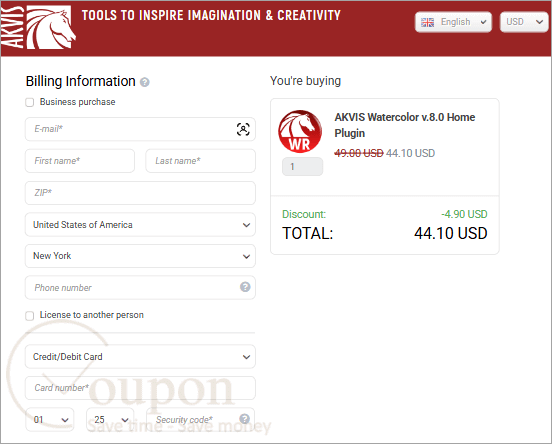
Task: Open the expiry month 01 dropdown
Action: (50, 419)
